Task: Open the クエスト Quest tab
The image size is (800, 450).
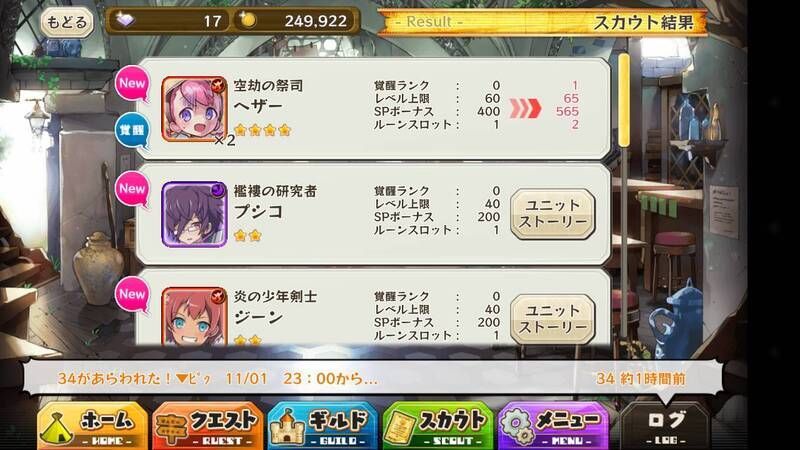Action: [x=208, y=427]
